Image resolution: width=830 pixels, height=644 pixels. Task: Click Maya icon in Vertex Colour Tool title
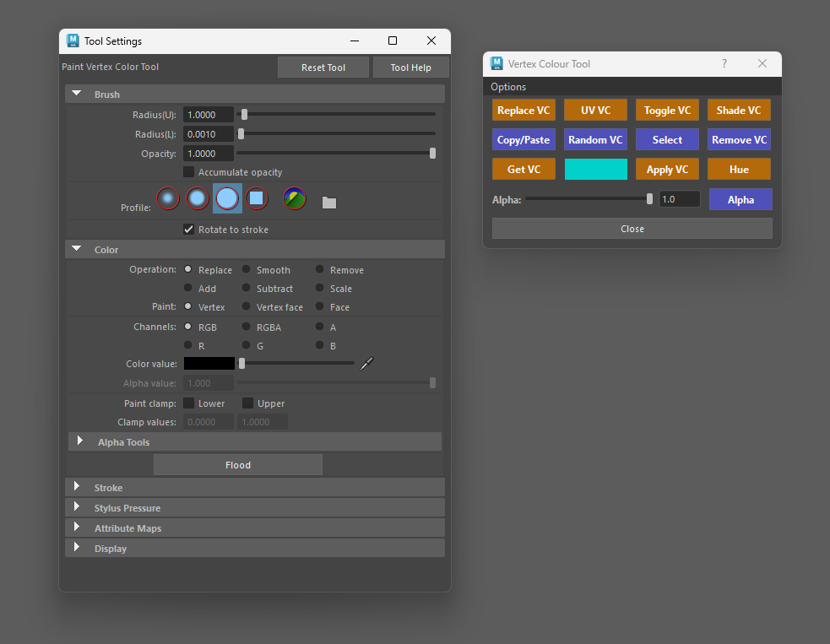click(x=496, y=63)
